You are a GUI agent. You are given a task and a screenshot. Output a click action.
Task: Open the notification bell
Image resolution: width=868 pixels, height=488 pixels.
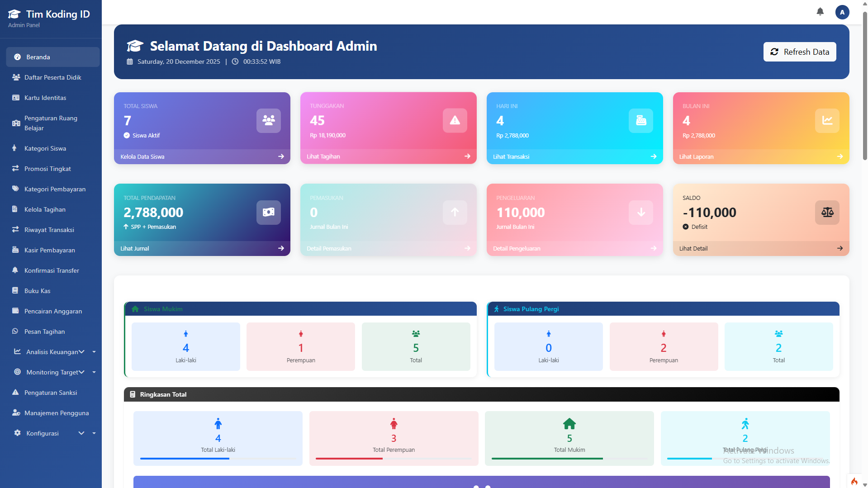(x=820, y=12)
